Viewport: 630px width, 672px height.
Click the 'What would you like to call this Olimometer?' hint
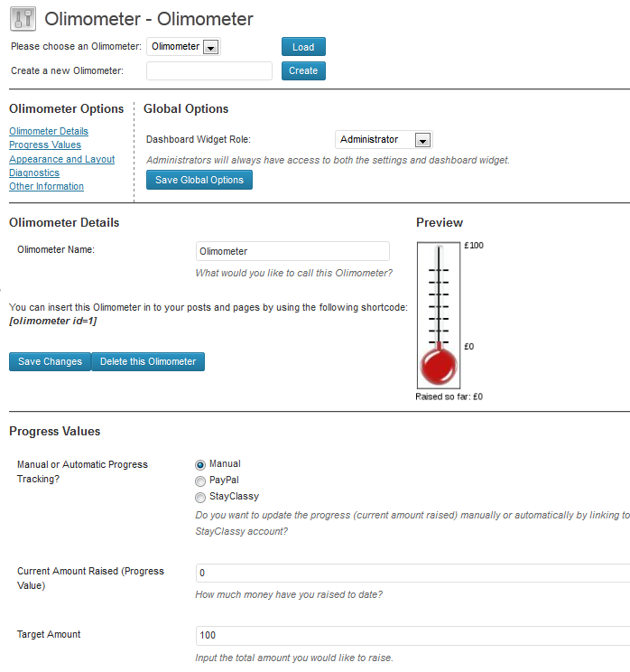pyautogui.click(x=294, y=273)
